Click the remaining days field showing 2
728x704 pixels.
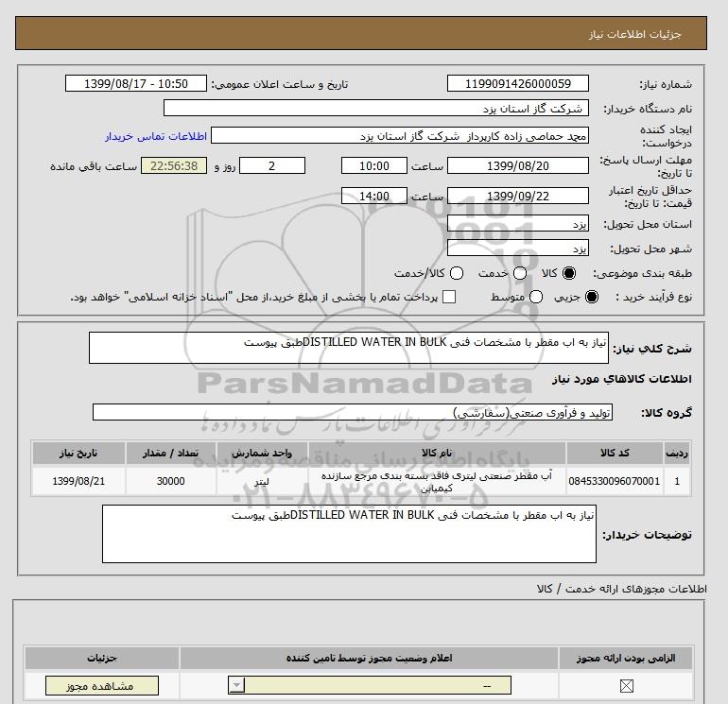(272, 165)
